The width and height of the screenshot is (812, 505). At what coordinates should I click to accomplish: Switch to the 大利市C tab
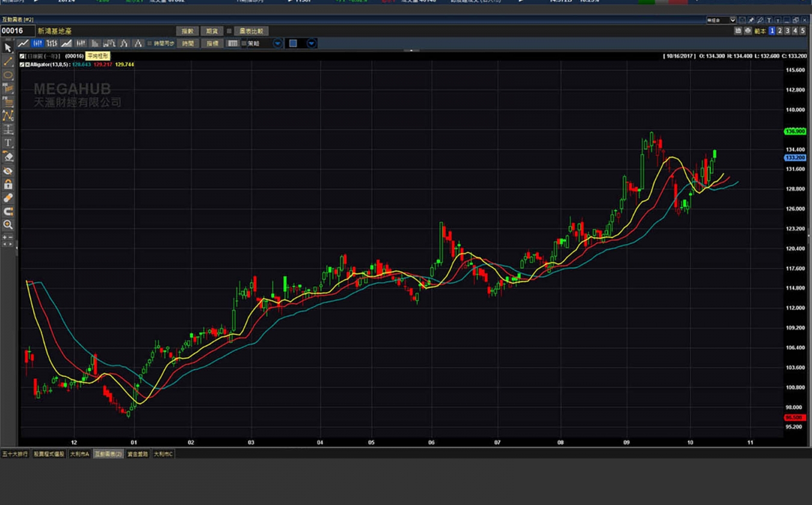click(x=163, y=454)
